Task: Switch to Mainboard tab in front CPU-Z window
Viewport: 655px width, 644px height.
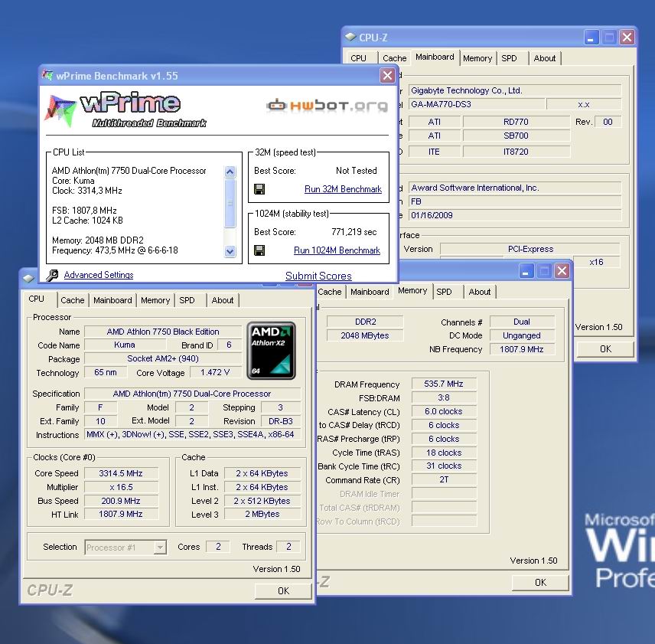Action: click(x=112, y=300)
